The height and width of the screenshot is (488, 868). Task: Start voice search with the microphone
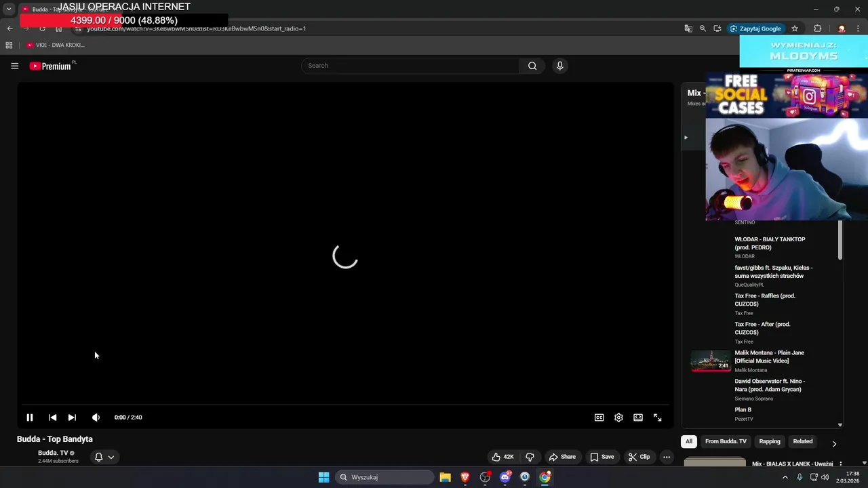pos(559,66)
